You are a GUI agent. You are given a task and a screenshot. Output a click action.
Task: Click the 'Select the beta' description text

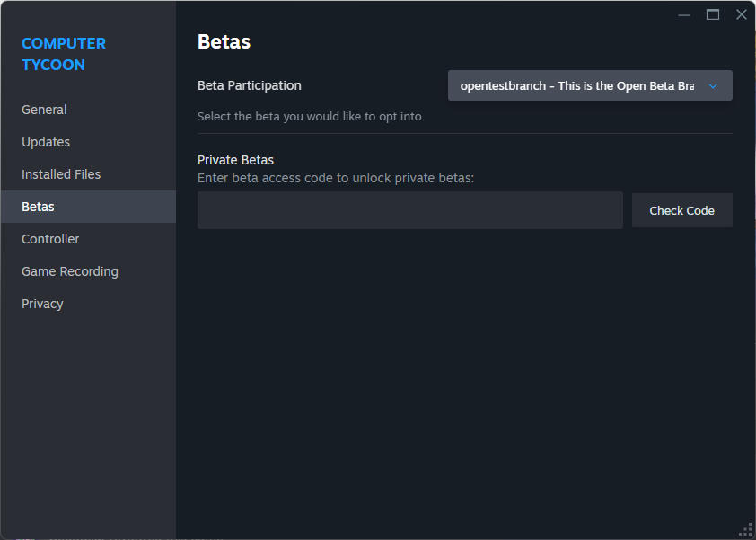point(309,116)
